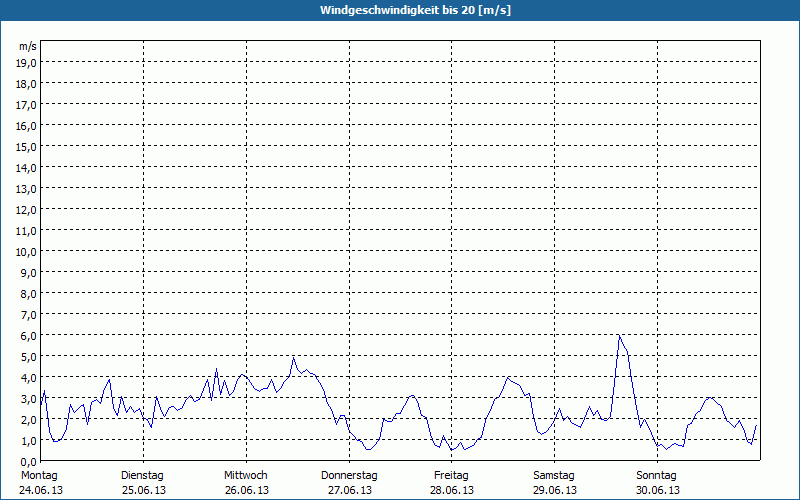Click the date "24.06.13" on x-axis
The image size is (800, 500).
click(39, 490)
